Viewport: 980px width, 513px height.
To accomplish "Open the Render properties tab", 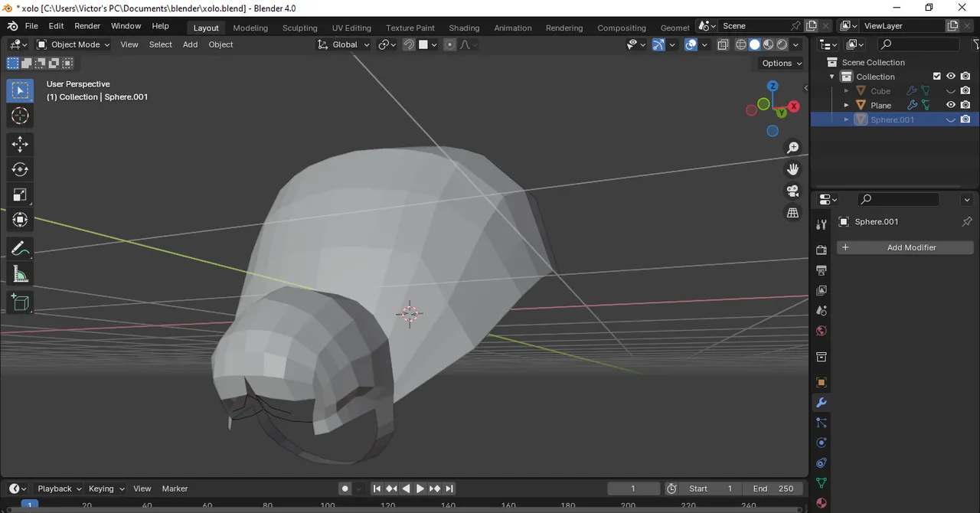I will 821,250.
